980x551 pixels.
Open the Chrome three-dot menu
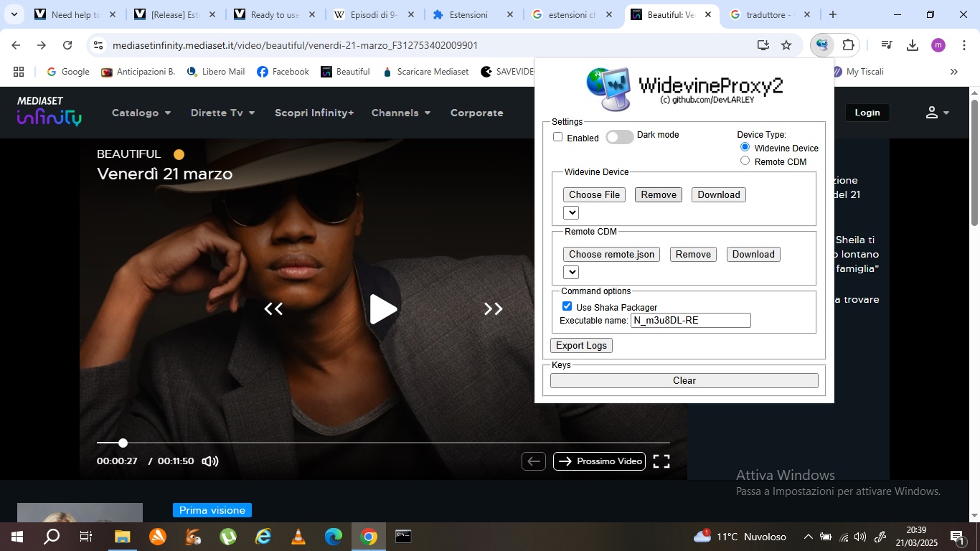coord(964,45)
